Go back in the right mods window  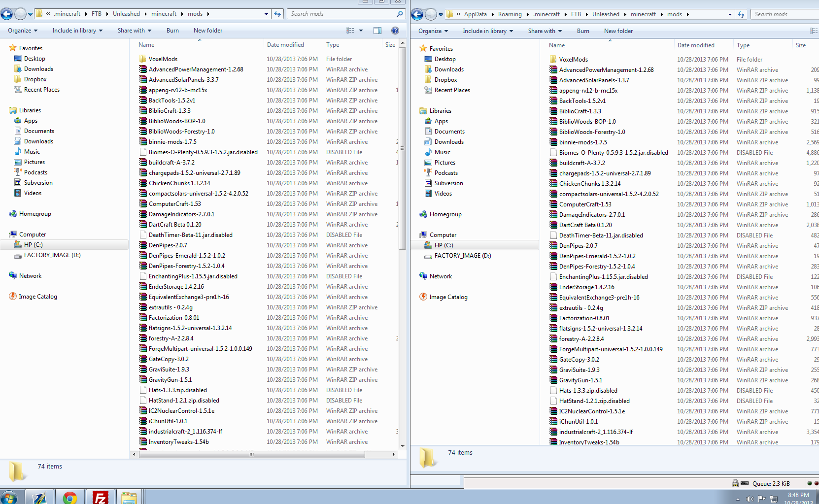(x=417, y=15)
